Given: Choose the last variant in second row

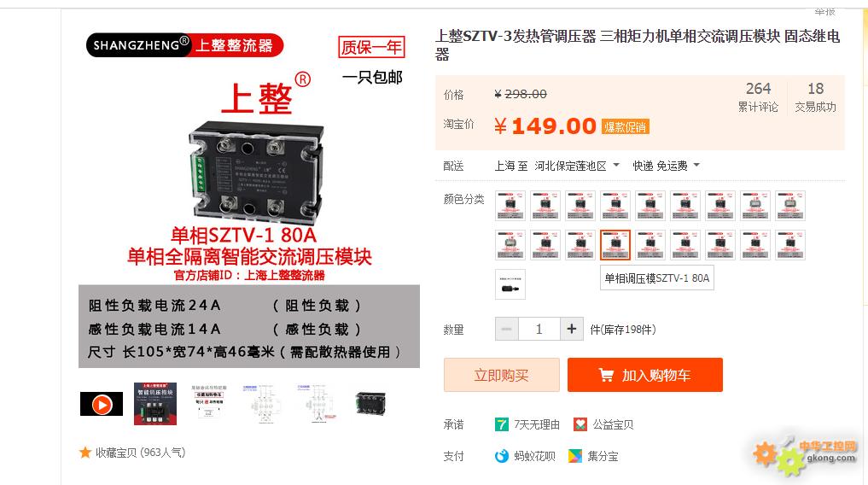Looking at the screenshot, I should click(790, 245).
